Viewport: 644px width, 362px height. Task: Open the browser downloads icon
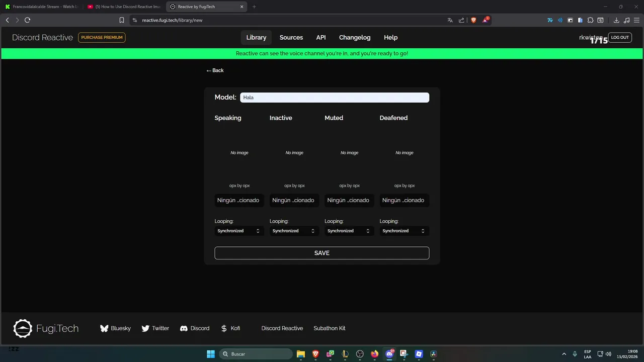pos(616,20)
